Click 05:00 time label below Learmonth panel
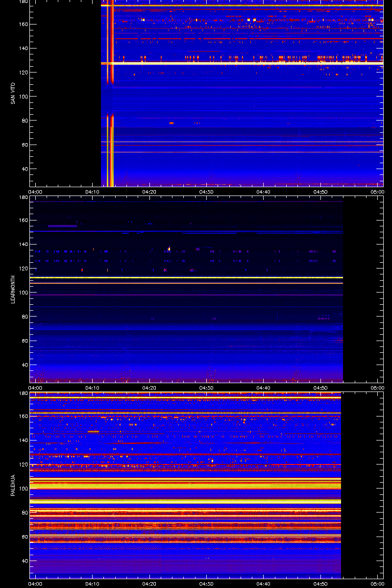 tap(377, 388)
